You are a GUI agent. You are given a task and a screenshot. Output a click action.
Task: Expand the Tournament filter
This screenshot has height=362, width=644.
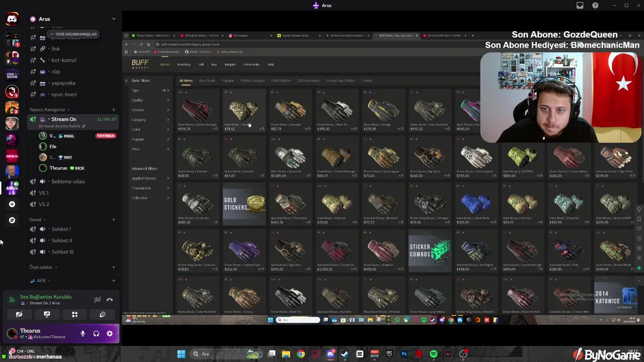150,188
